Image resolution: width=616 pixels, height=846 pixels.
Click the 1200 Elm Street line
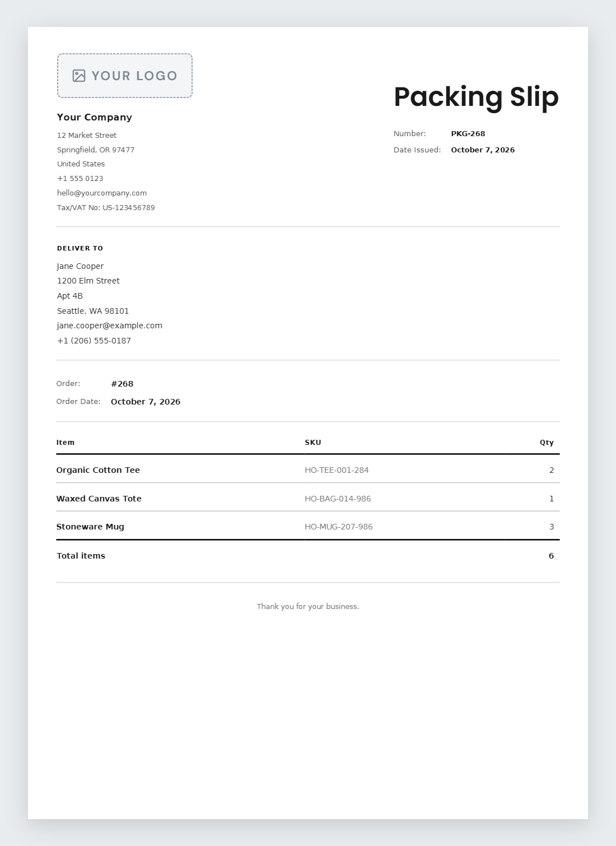(x=88, y=281)
